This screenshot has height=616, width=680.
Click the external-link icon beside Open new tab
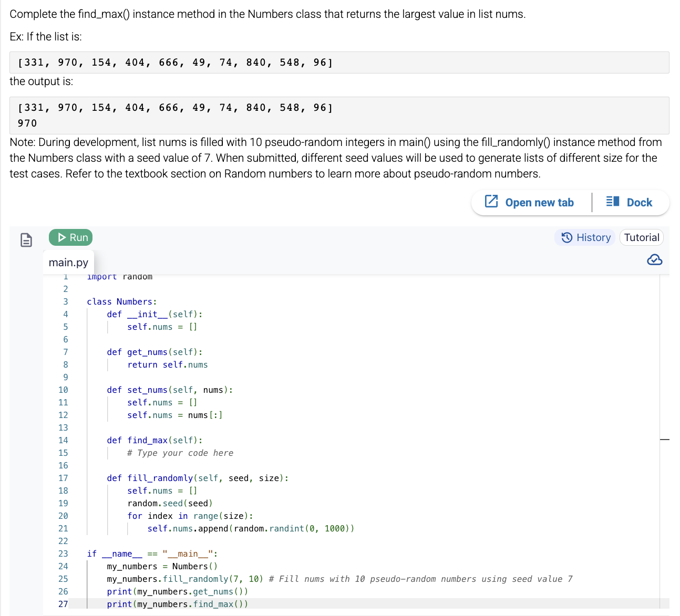tap(491, 202)
